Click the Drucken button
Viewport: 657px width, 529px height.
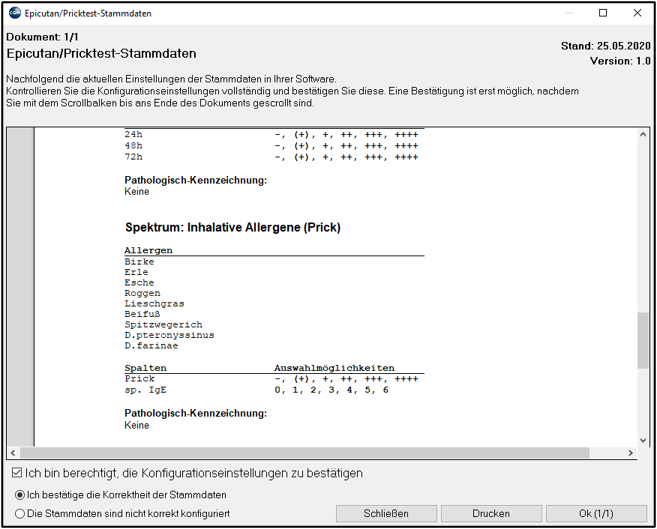491,514
